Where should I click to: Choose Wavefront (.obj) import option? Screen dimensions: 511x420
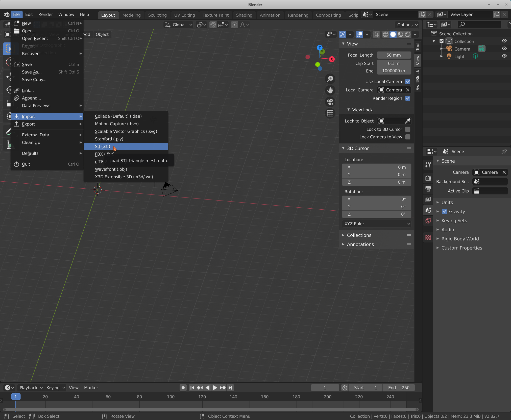coord(111,169)
